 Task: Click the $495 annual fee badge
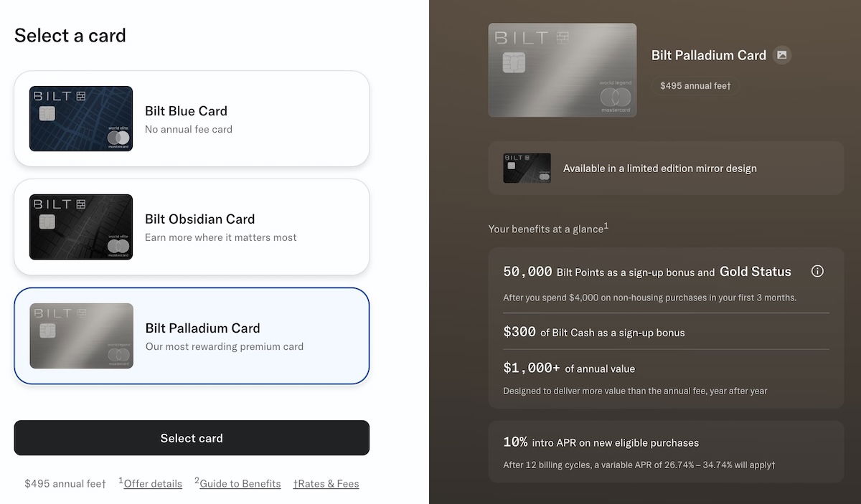tap(695, 86)
